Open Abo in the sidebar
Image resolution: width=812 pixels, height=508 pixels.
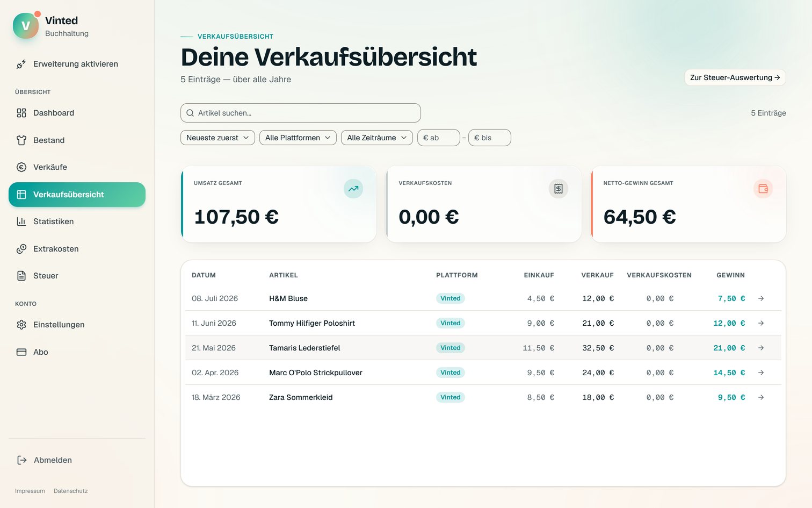(x=77, y=352)
